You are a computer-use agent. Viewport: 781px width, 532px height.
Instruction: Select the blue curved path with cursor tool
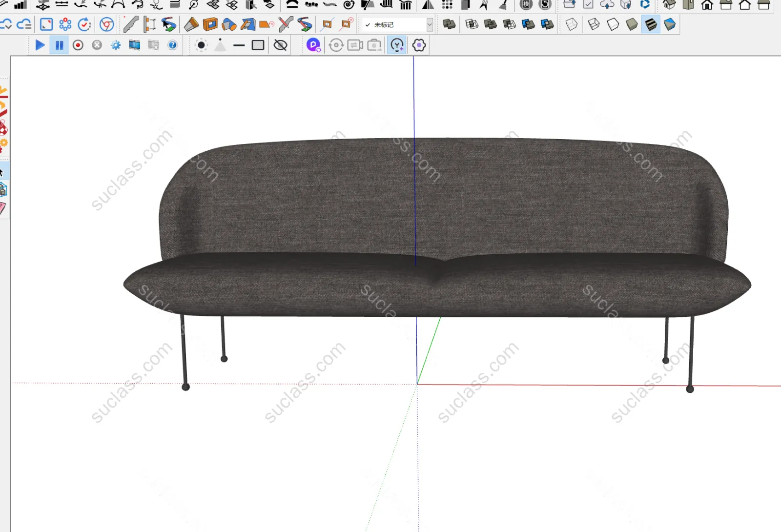point(169,24)
